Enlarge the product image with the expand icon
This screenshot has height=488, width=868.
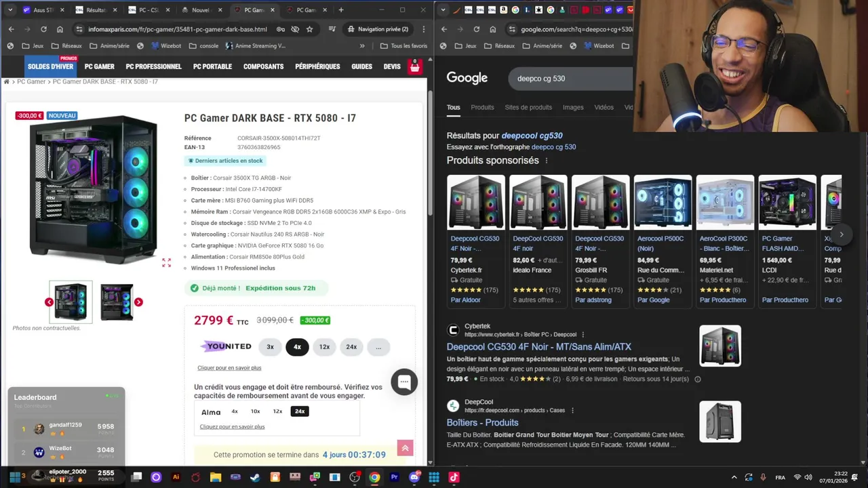pos(166,262)
